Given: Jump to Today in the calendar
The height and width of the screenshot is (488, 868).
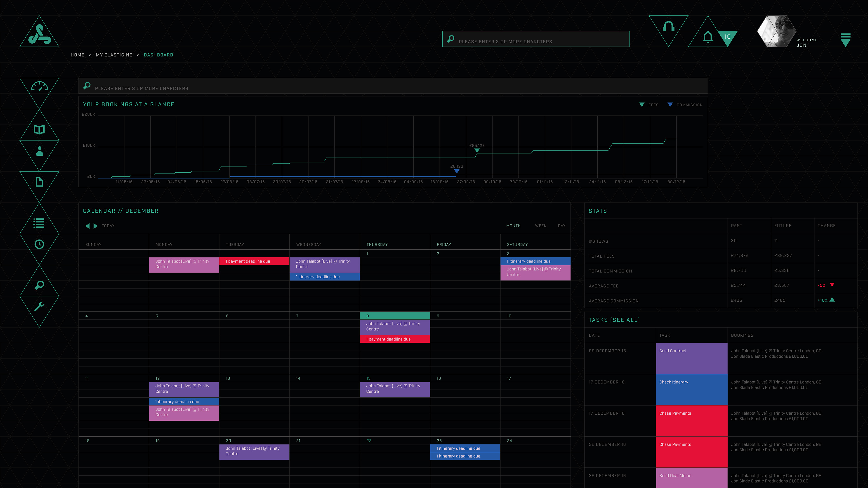Looking at the screenshot, I should [108, 226].
